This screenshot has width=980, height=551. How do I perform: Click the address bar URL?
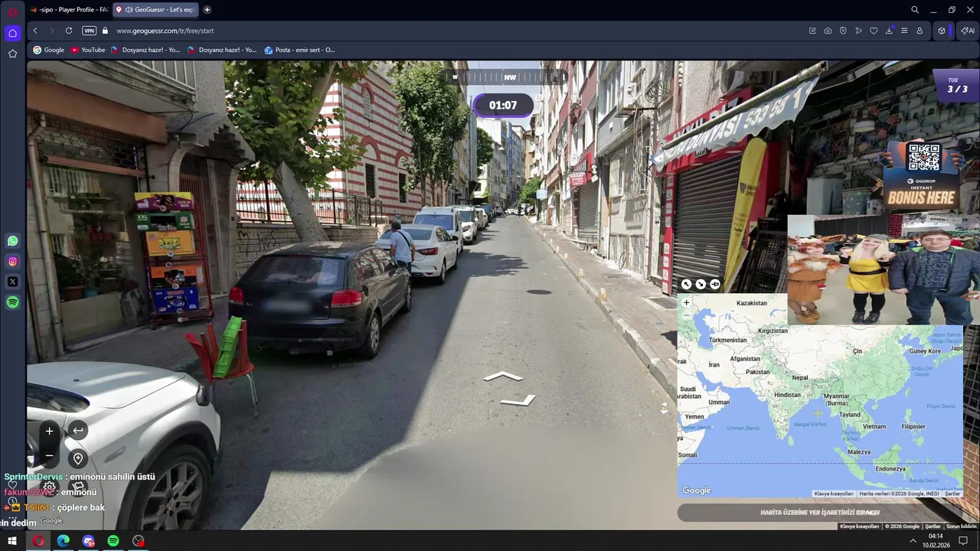[165, 31]
